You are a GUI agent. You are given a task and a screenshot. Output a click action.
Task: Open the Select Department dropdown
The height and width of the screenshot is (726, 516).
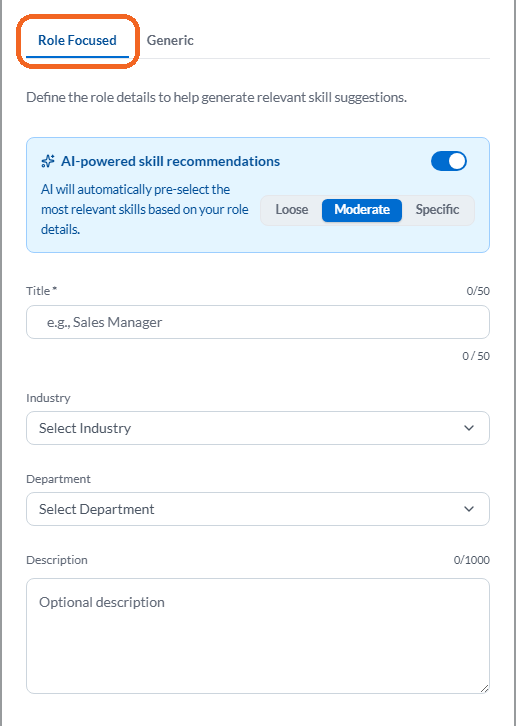coord(258,509)
